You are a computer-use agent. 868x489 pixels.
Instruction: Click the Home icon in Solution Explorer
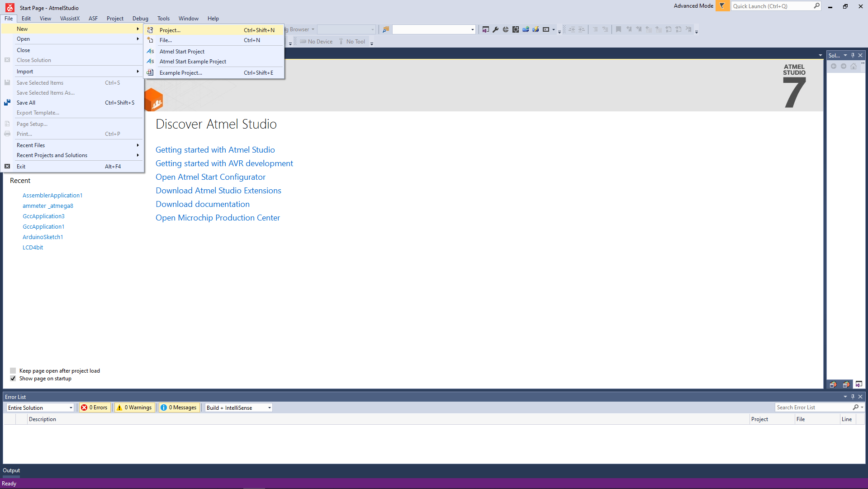coord(854,66)
